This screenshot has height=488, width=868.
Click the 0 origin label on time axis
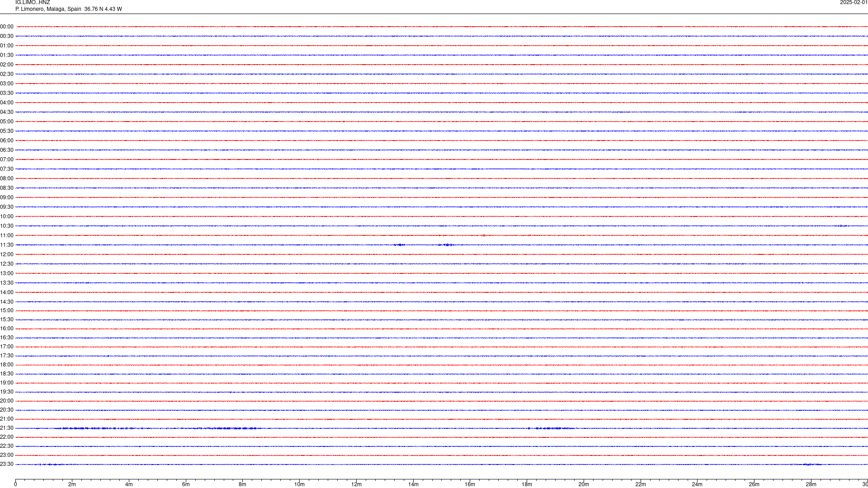[x=15, y=484]
